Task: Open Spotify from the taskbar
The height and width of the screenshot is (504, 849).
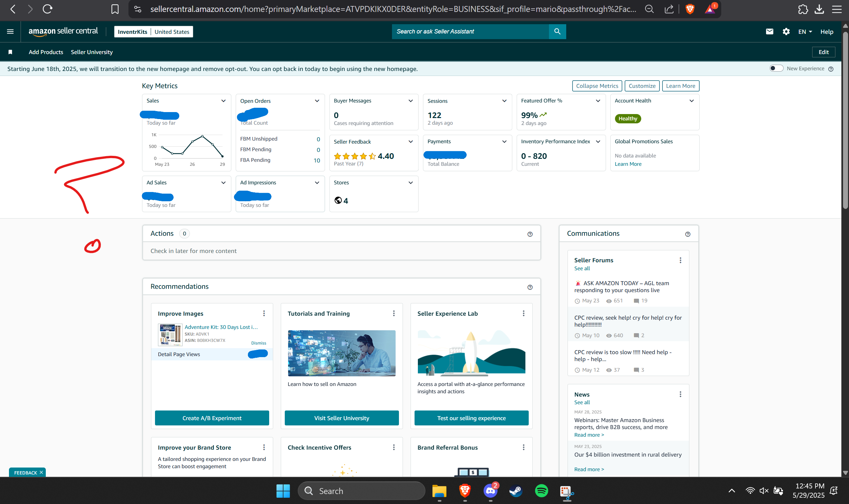Action: click(541, 491)
